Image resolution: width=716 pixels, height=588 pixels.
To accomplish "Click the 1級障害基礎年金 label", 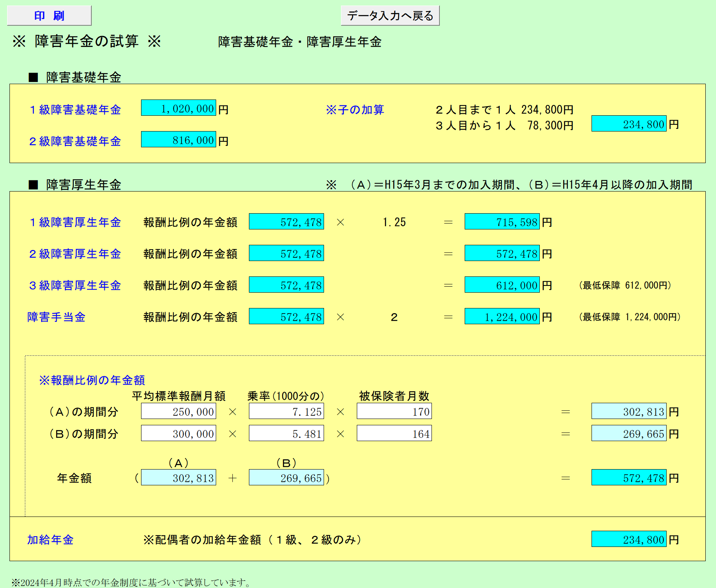I will pyautogui.click(x=75, y=109).
